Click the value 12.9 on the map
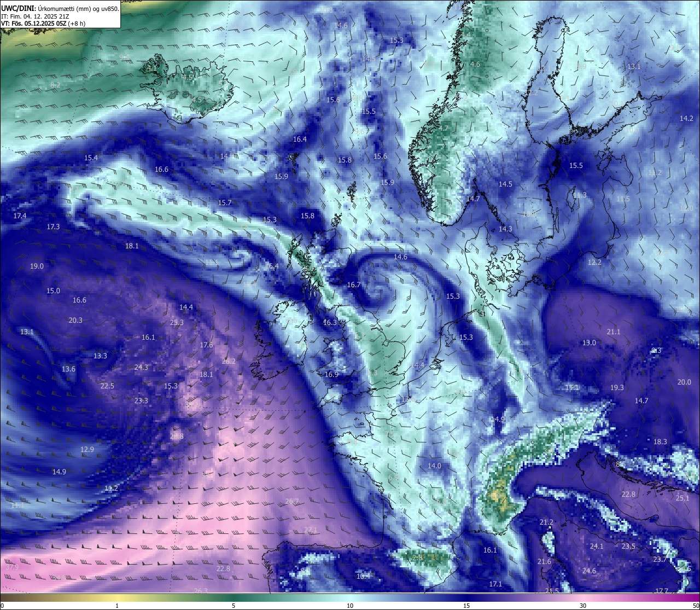The image size is (700, 610). coord(87,449)
